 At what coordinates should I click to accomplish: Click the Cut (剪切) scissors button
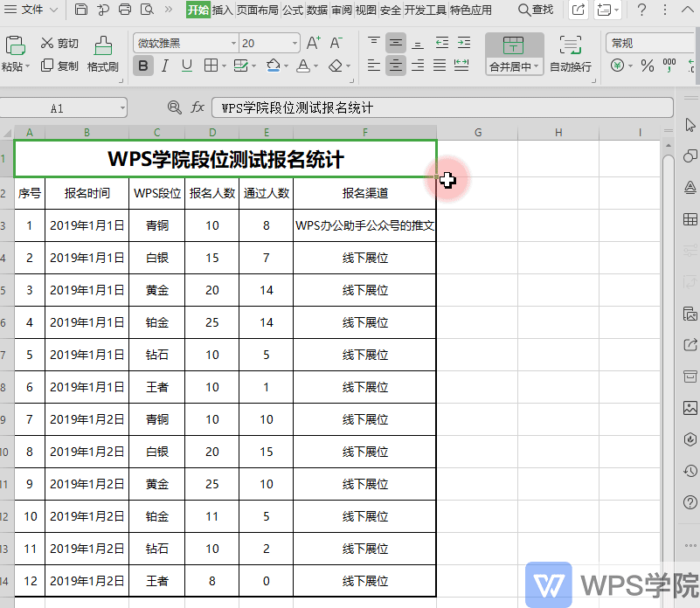click(x=59, y=43)
